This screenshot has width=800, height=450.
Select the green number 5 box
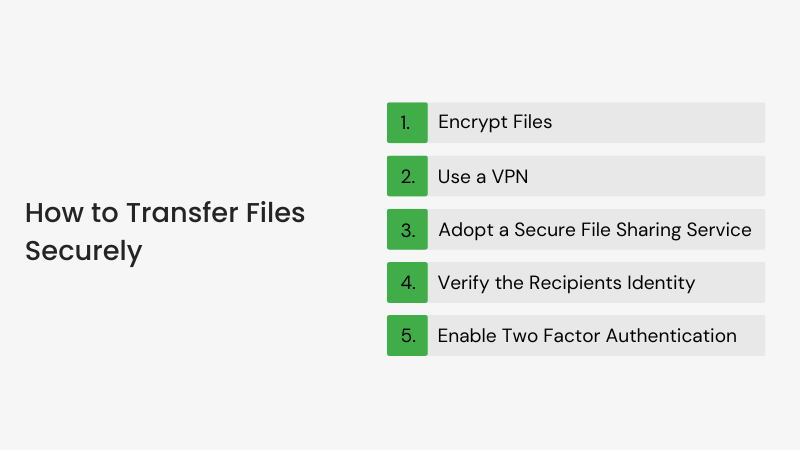point(407,335)
